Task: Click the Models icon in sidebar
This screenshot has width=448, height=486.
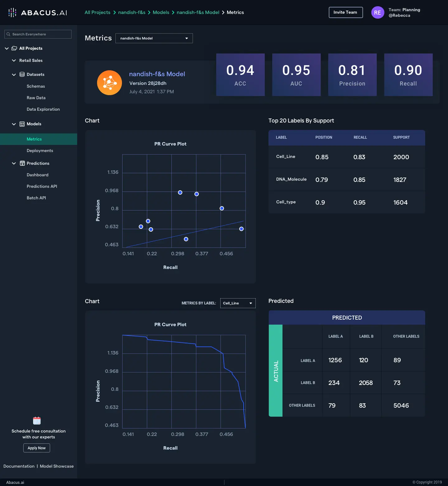Action: (22, 124)
